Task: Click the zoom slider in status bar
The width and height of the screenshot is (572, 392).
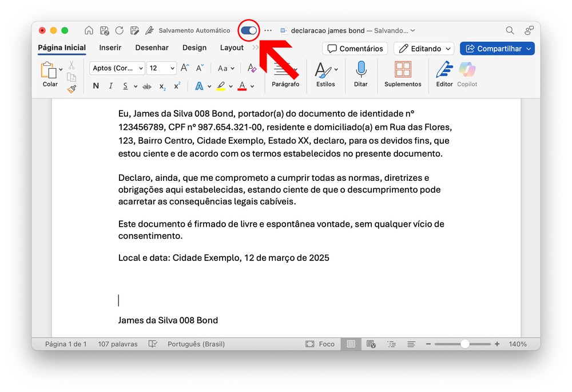Action: coord(464,344)
